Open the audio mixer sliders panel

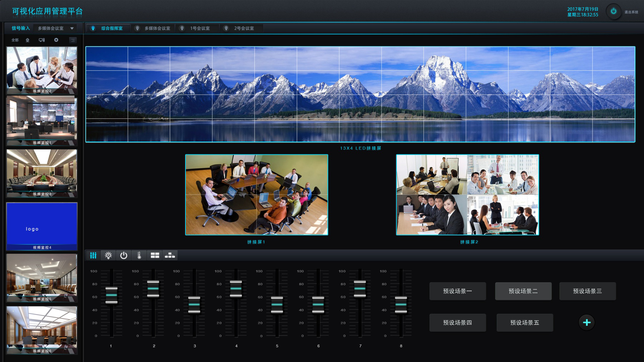click(93, 255)
